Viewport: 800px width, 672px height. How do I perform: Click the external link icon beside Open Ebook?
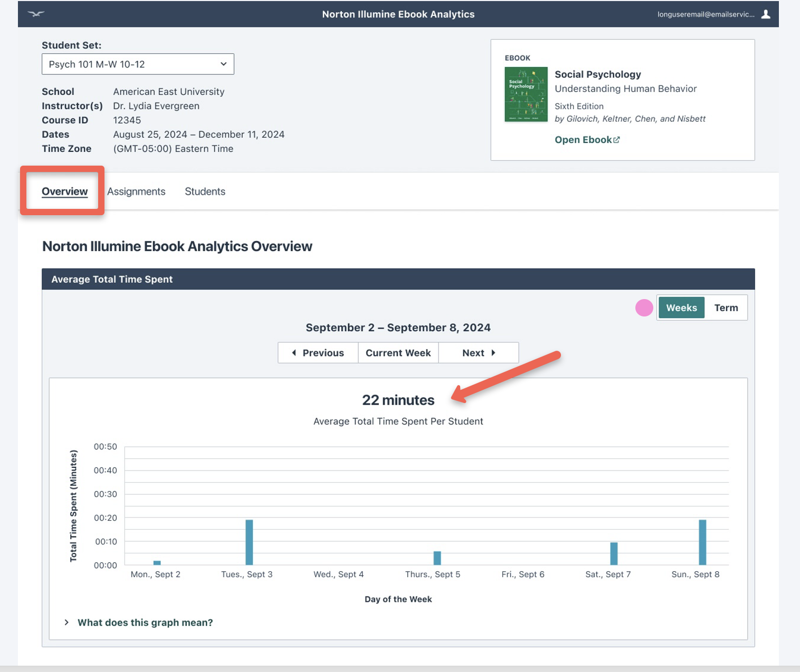[x=616, y=140]
